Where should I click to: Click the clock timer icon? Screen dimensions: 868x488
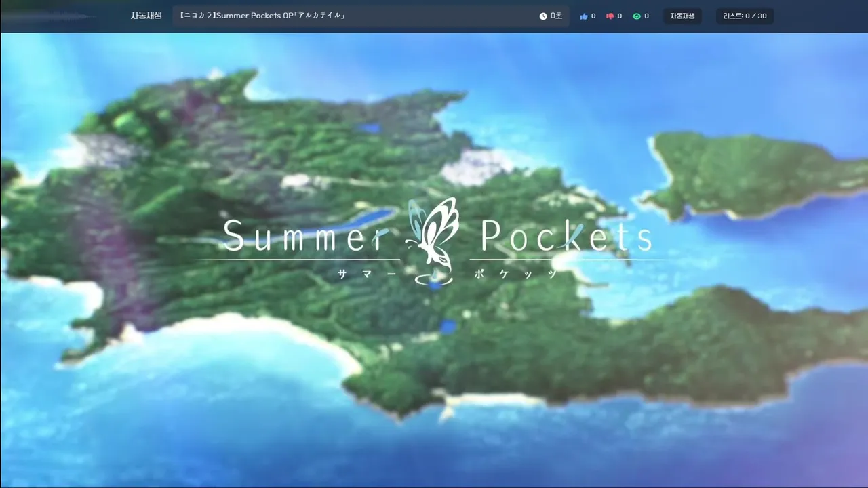[x=543, y=16]
